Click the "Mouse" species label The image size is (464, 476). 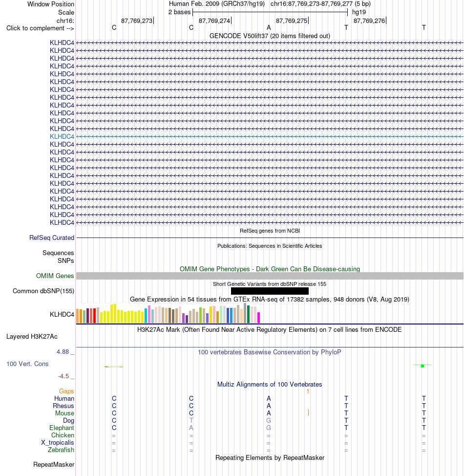pyautogui.click(x=64, y=413)
